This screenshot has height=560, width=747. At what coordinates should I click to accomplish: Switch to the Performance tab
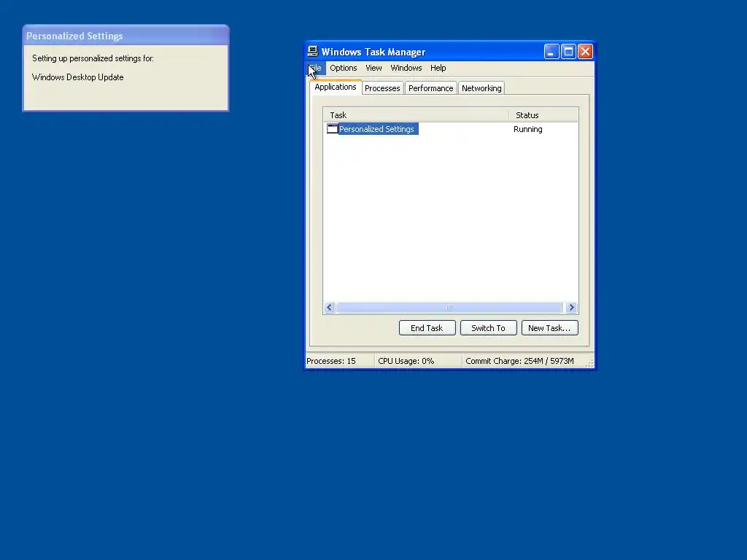tap(430, 88)
